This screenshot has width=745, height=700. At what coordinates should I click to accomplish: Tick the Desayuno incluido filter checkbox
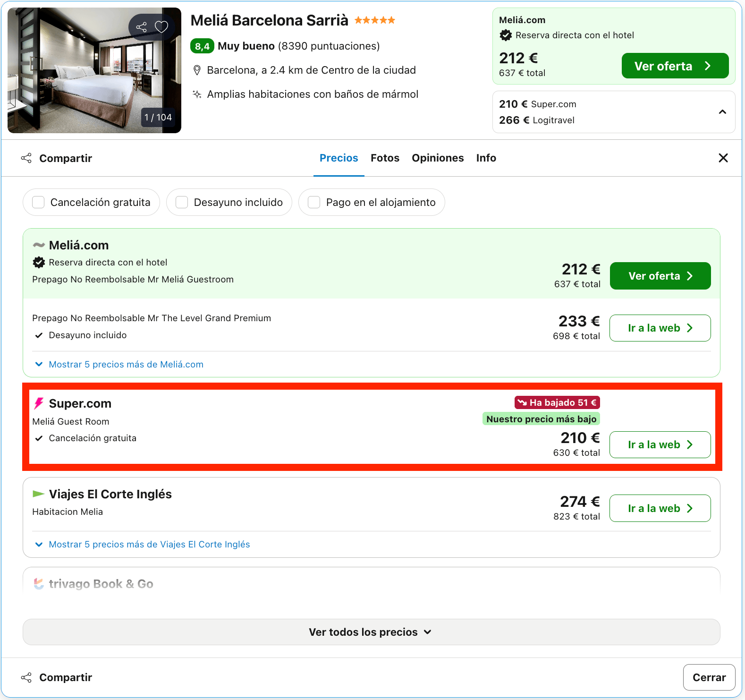pyautogui.click(x=182, y=202)
